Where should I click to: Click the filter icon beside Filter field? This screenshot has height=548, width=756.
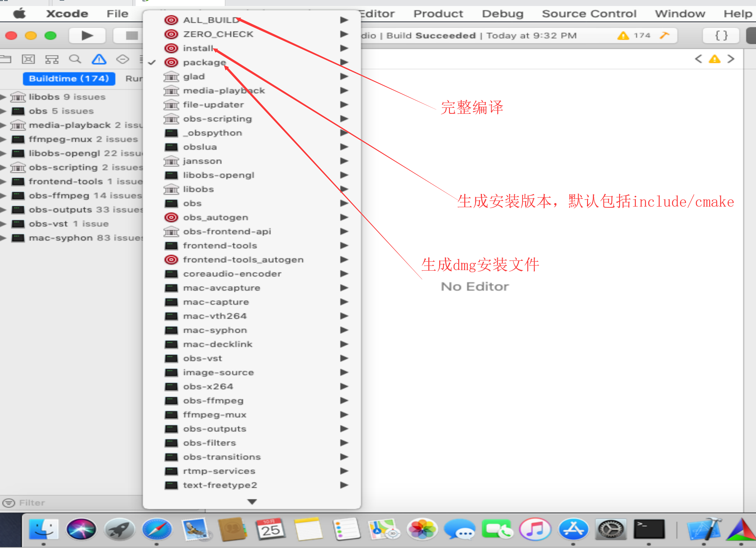(9, 503)
